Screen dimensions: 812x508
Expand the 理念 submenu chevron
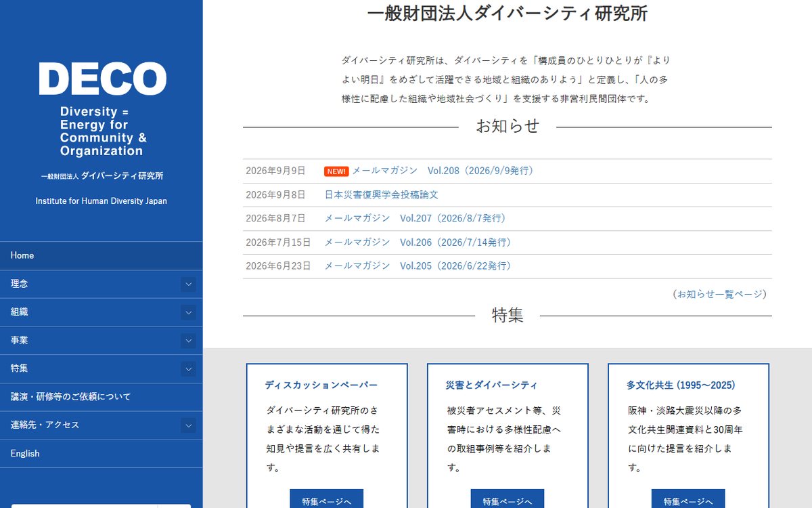188,284
